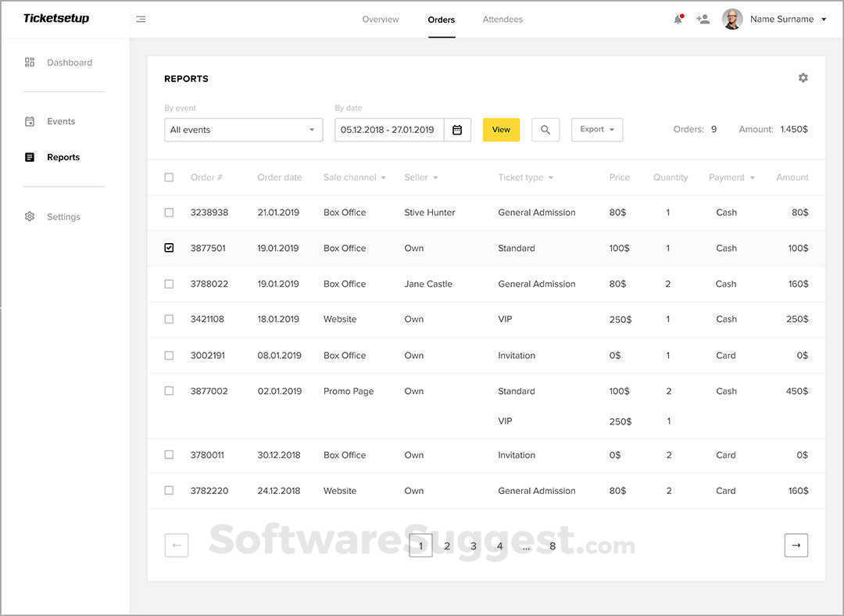Viewport: 844px width, 616px height.
Task: Switch to the Orders tab
Action: 442,20
